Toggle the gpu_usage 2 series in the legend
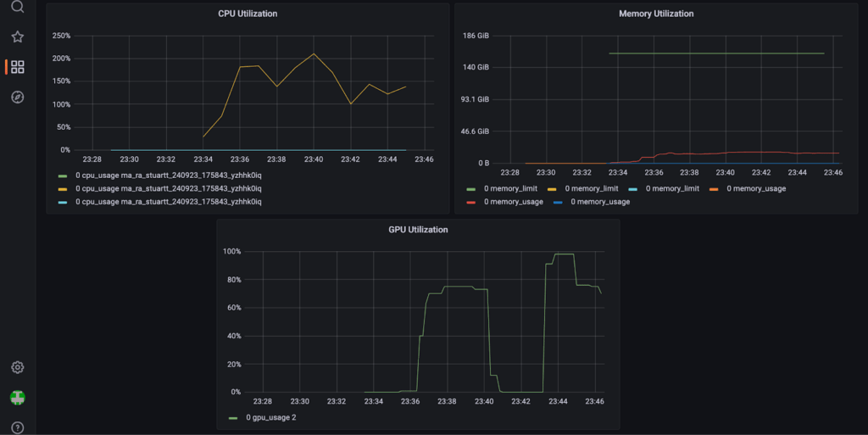Screen dimensions: 868x435 pos(270,417)
